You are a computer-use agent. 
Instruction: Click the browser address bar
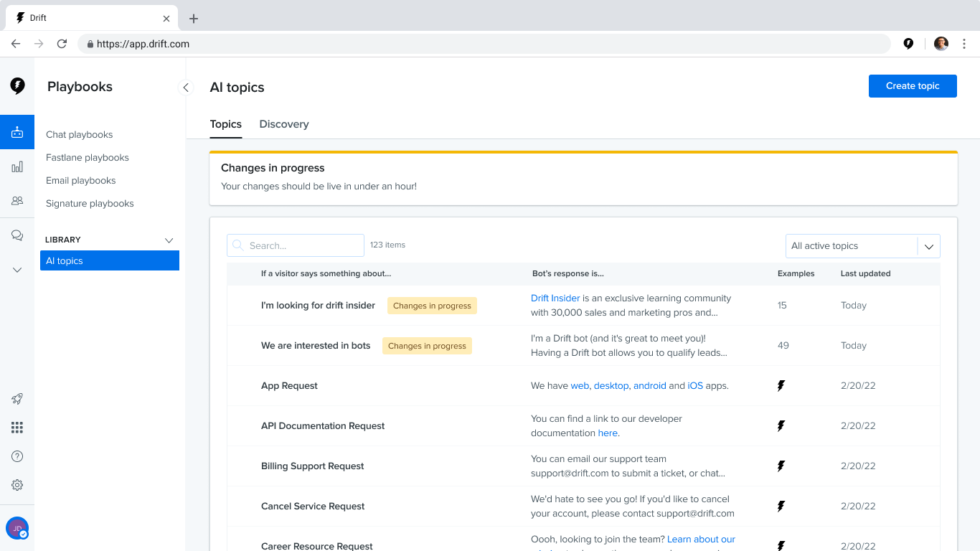pyautogui.click(x=484, y=44)
